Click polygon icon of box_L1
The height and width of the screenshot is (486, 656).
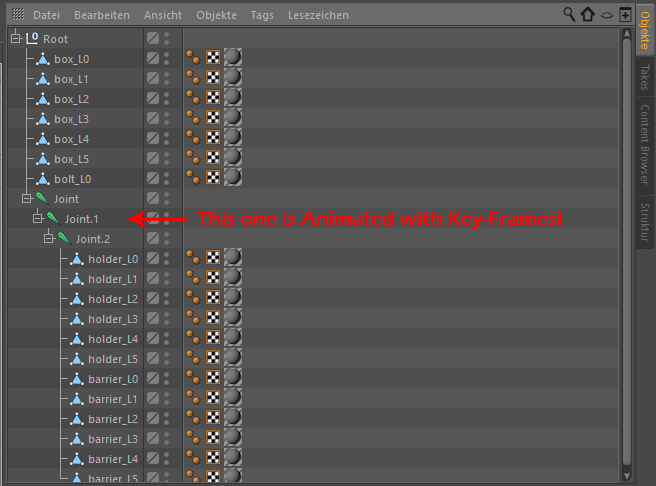[x=43, y=79]
